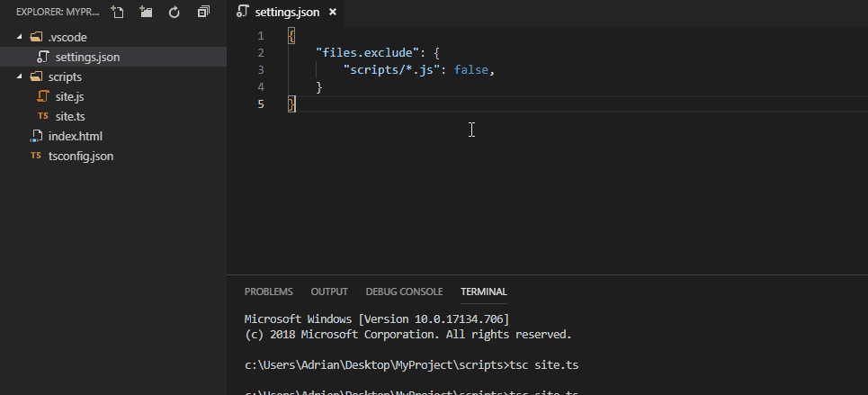868x395 pixels.
Task: Collapse the .vscode folder arrow
Action: (x=20, y=37)
